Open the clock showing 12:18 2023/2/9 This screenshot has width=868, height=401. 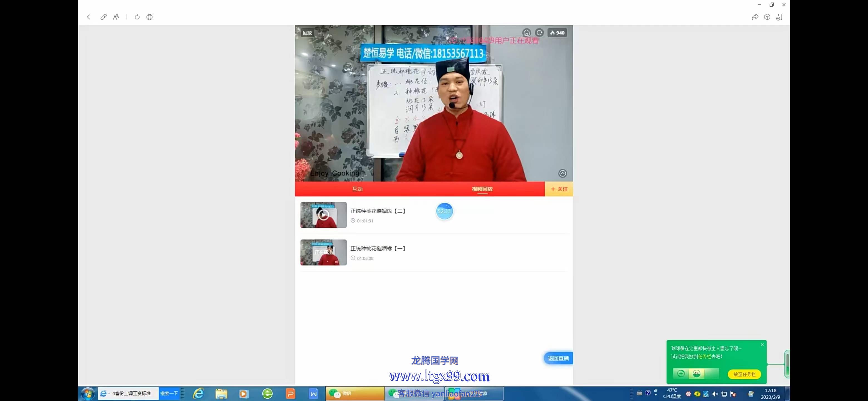[770, 393]
